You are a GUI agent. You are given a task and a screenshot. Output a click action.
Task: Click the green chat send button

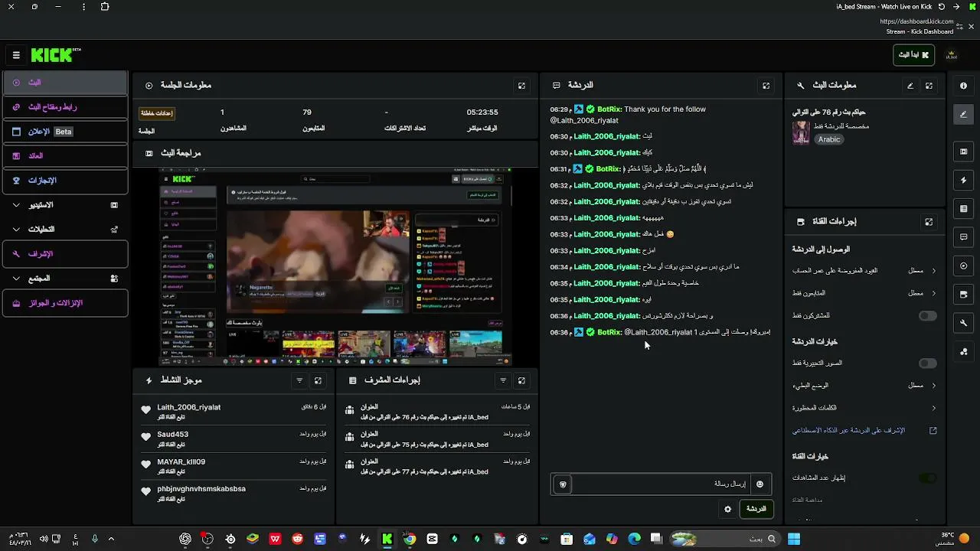pyautogui.click(x=756, y=509)
